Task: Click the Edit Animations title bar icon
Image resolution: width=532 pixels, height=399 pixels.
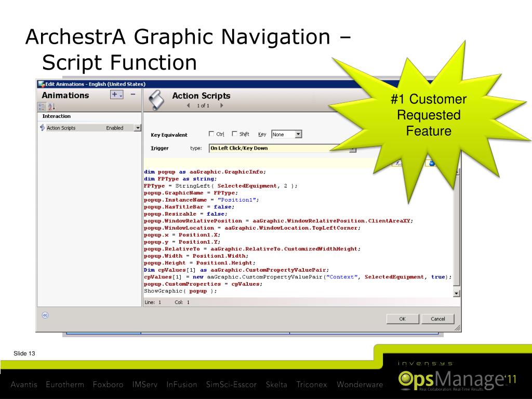Action: click(x=41, y=84)
